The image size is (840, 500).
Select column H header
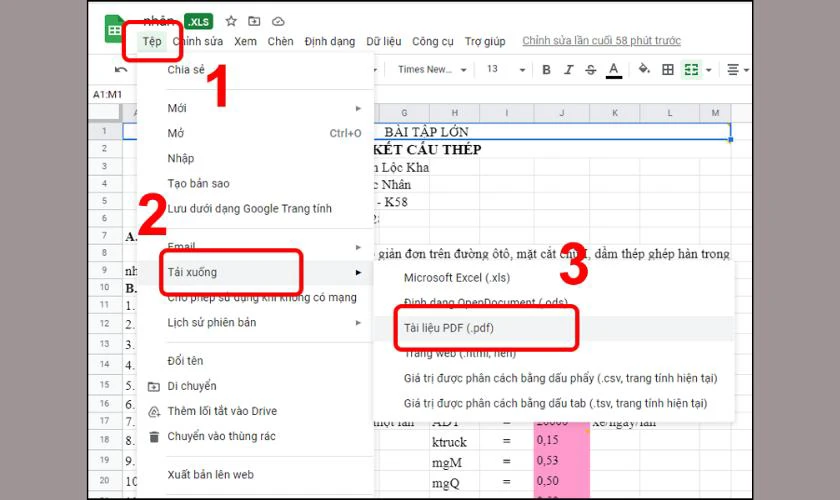[x=454, y=113]
